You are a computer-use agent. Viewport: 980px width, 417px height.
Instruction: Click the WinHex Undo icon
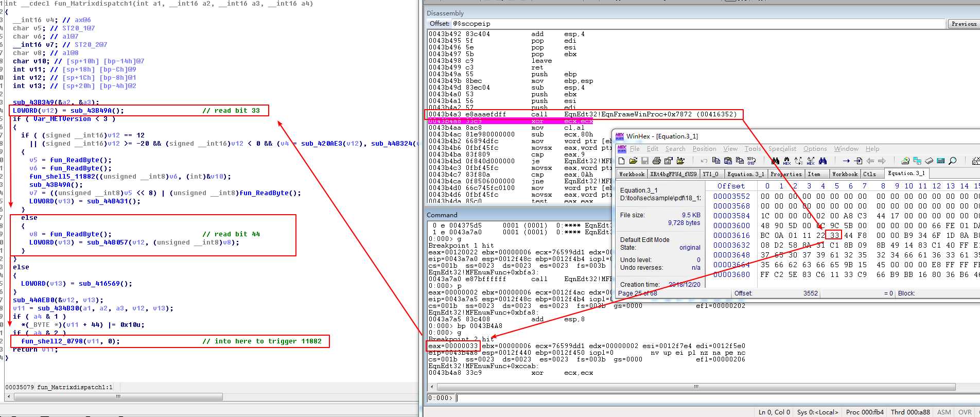(704, 161)
